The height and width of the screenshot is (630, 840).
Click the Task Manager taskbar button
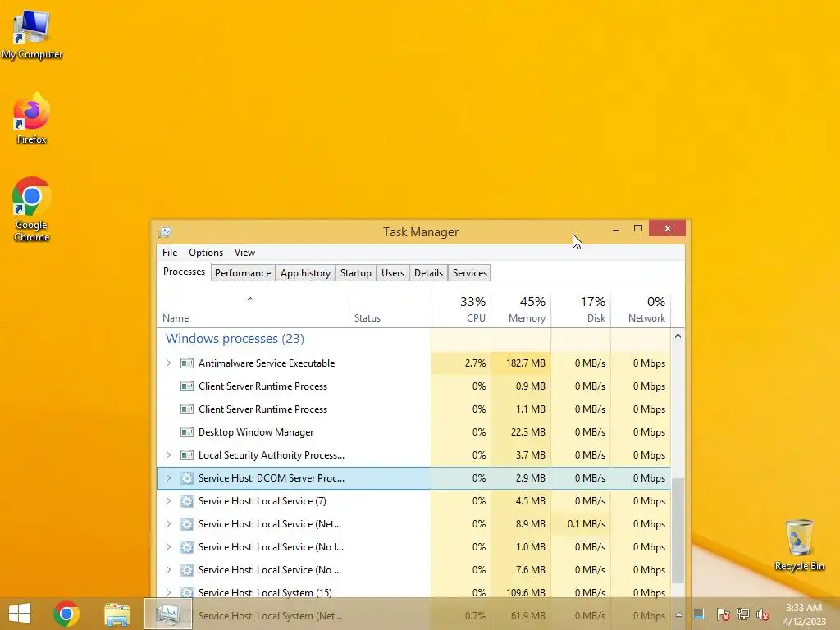click(x=168, y=614)
